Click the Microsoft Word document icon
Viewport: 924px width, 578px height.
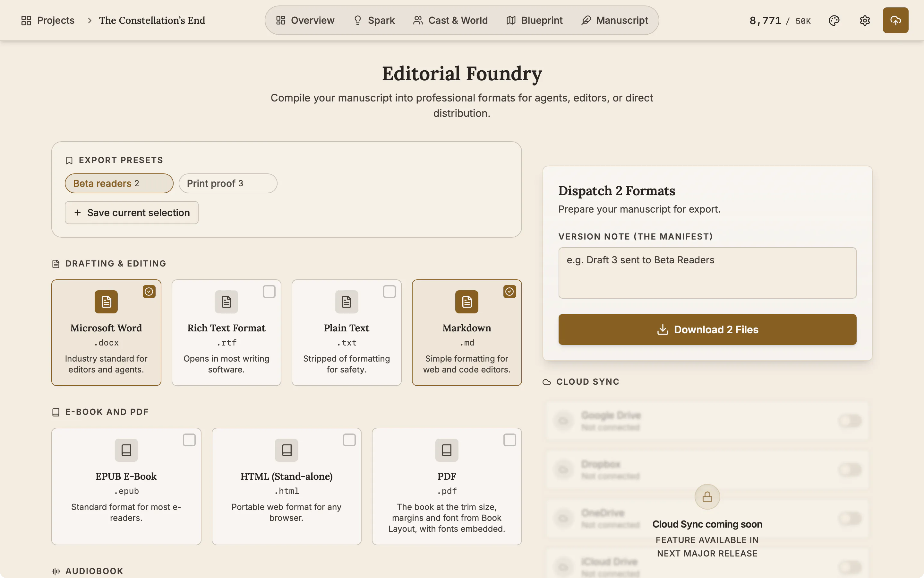[106, 302]
